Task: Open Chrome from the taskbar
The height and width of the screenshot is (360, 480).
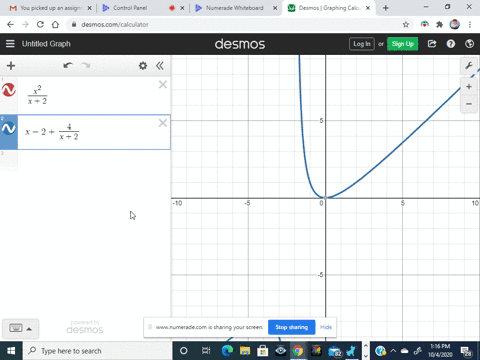Action: [298, 351]
